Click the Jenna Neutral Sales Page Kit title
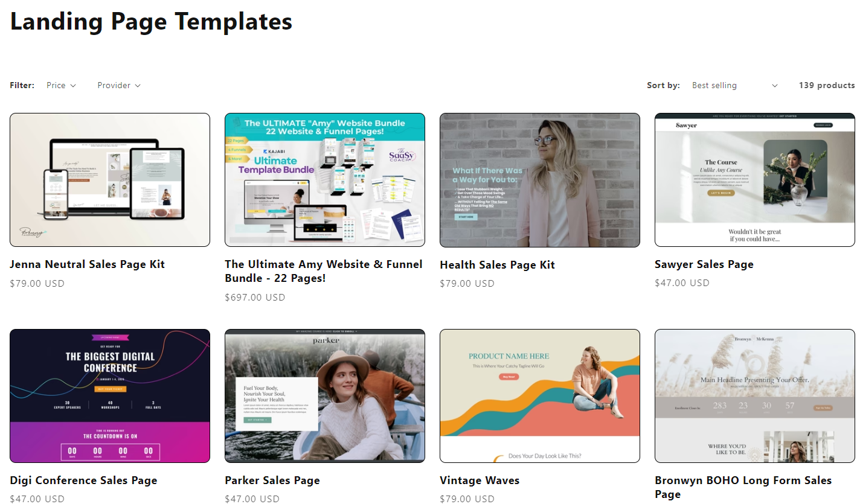The height and width of the screenshot is (504, 857). (x=87, y=264)
